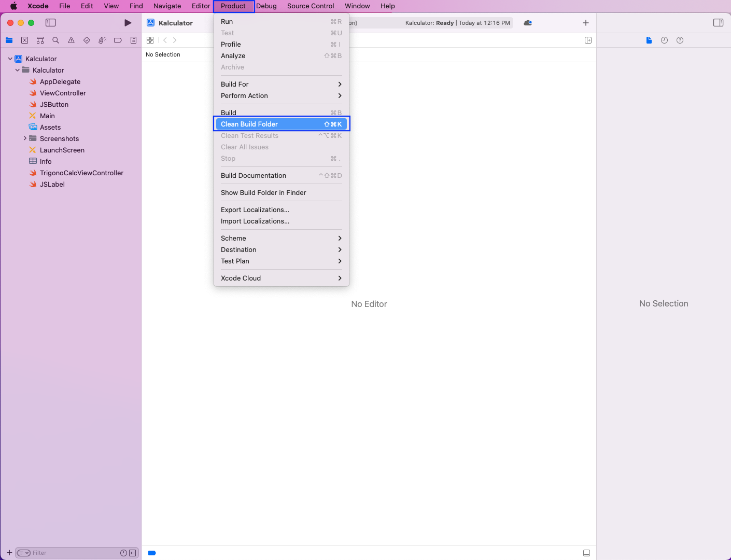Open Destination submenu

282,249
